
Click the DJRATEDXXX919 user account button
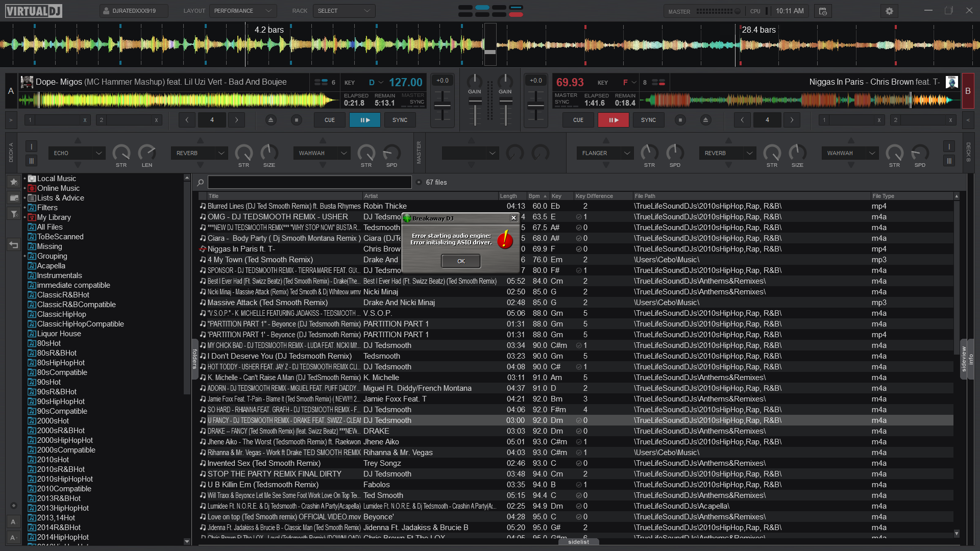[134, 11]
